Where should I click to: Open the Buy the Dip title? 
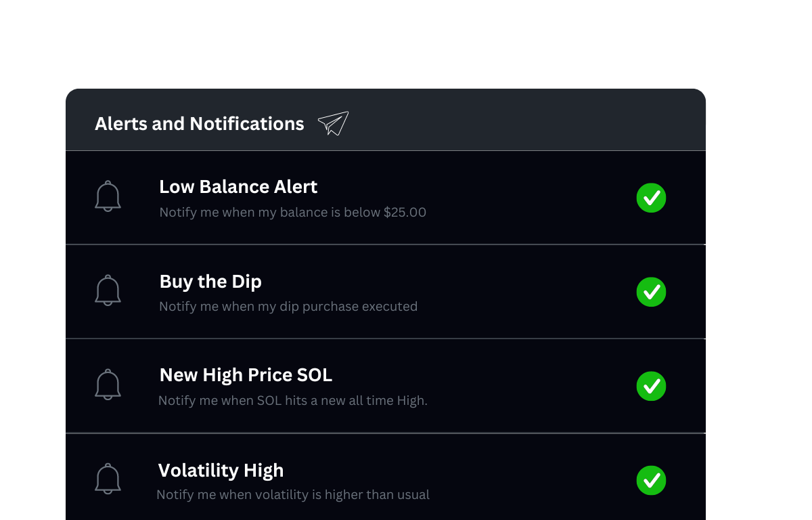tap(210, 281)
